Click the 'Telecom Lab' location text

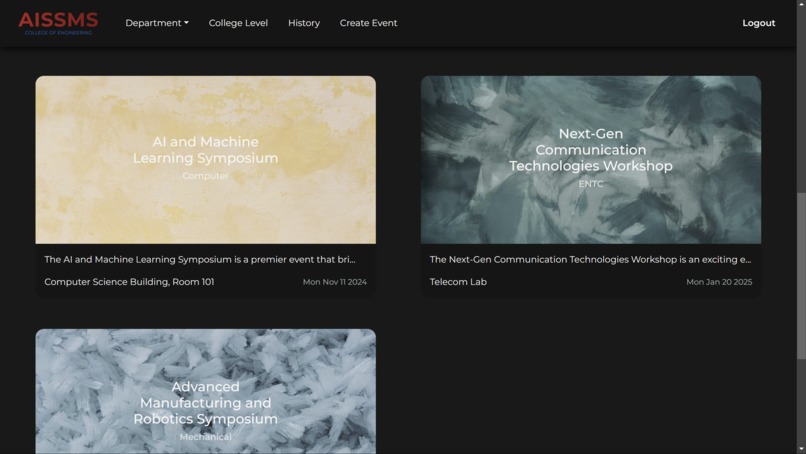(x=458, y=282)
